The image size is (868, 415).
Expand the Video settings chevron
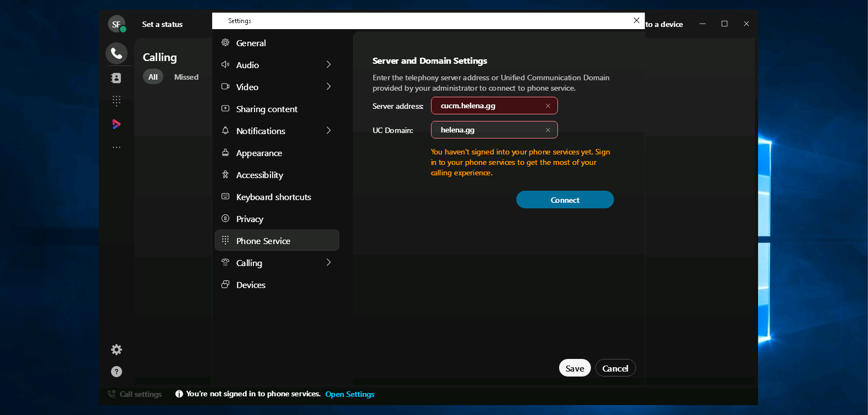pyautogui.click(x=329, y=87)
